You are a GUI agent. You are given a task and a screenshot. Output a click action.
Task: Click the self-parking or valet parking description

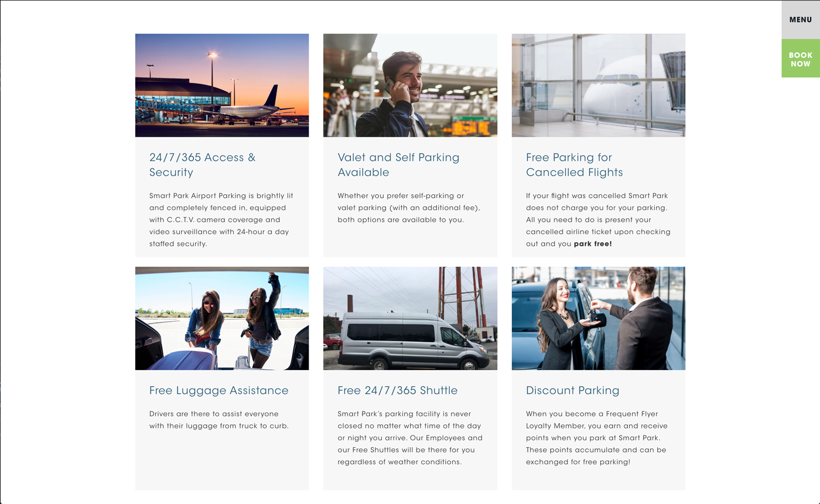pyautogui.click(x=409, y=208)
